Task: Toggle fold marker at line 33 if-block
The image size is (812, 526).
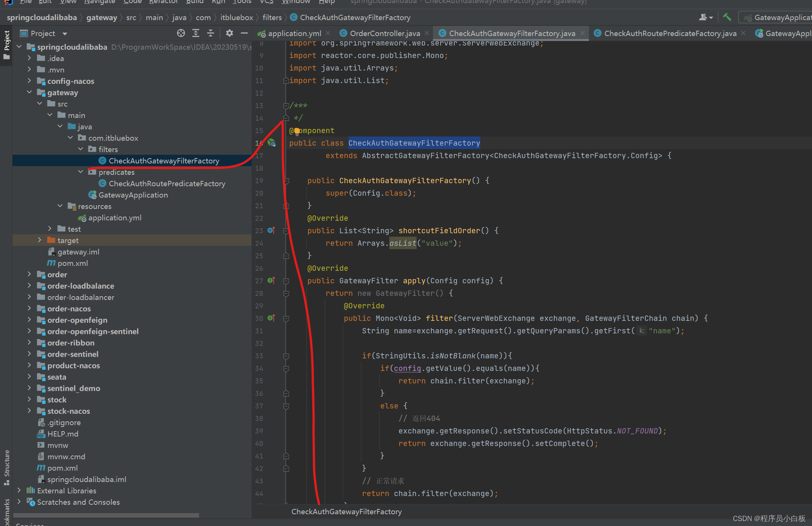Action: coord(286,356)
